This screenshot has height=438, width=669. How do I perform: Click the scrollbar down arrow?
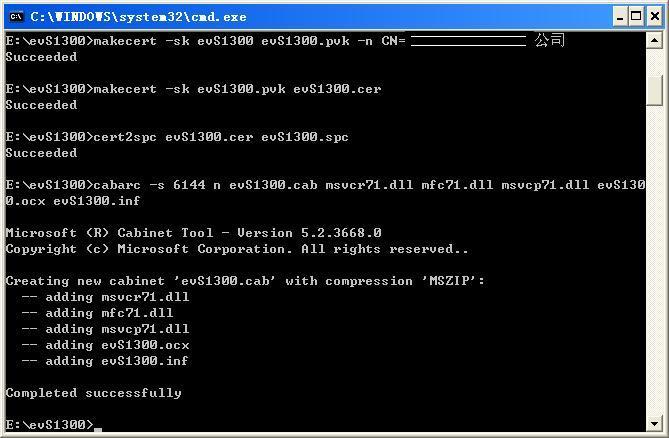coord(654,423)
